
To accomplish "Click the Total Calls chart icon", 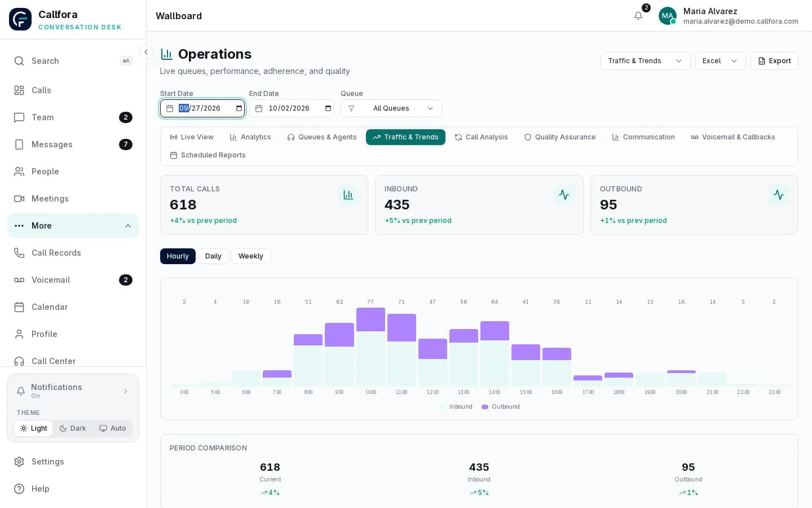I will pyautogui.click(x=348, y=195).
